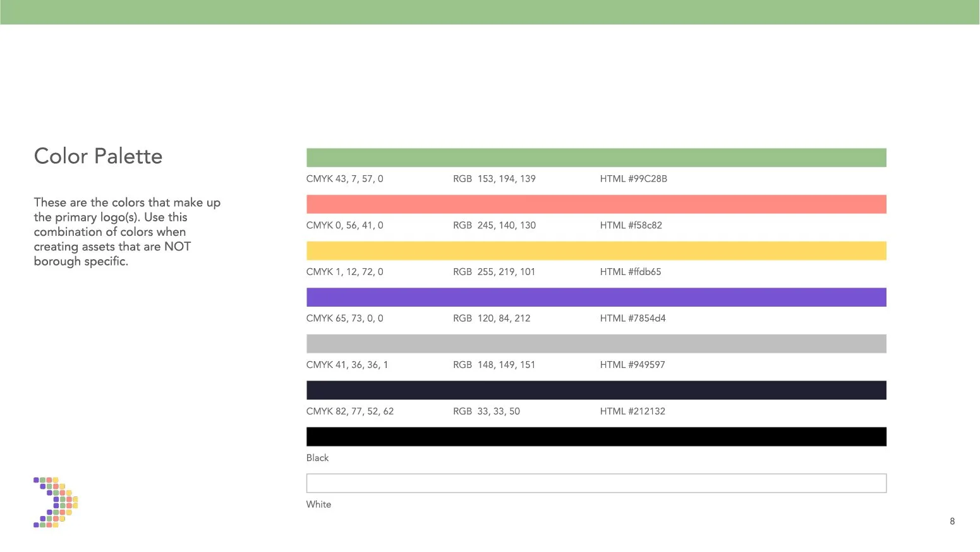Select the white outlined color bar
Image resolution: width=980 pixels, height=552 pixels.
click(x=596, y=483)
